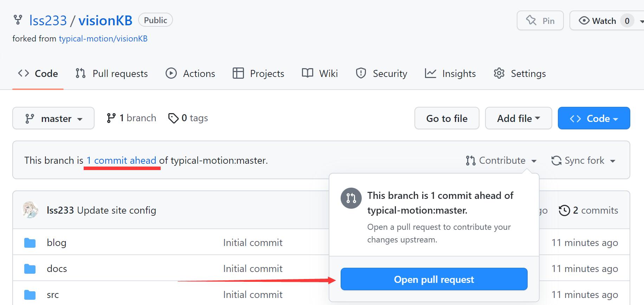Open the docs folder
Image resolution: width=644 pixels, height=305 pixels.
point(57,268)
